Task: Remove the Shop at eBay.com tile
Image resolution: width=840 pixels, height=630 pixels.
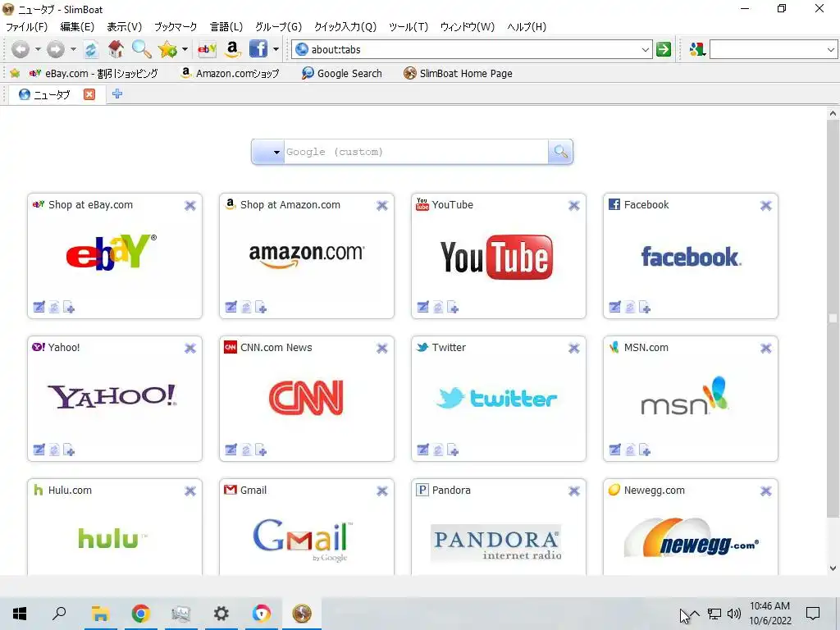Action: tap(190, 205)
